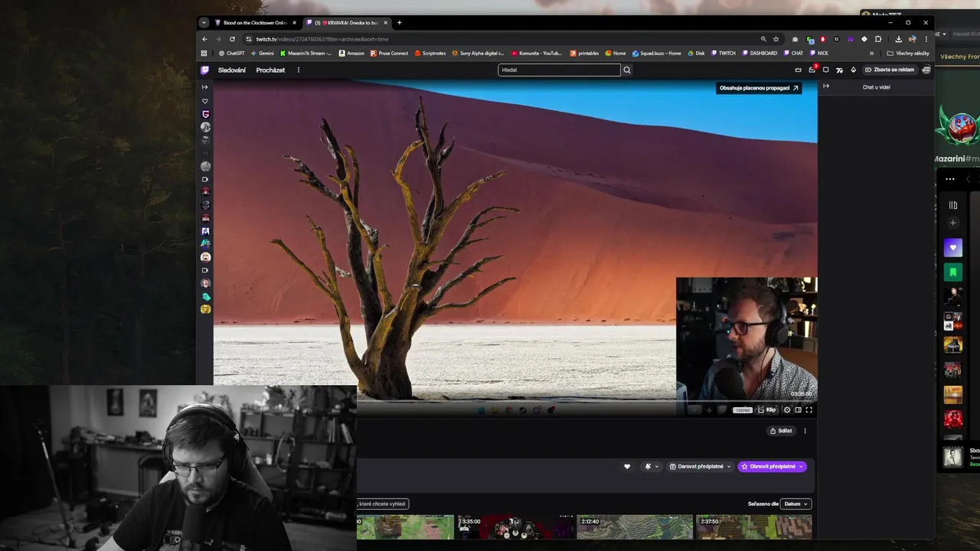Open the apps grid in bookmarks bar
Screen dimensions: 980x551
coord(204,54)
